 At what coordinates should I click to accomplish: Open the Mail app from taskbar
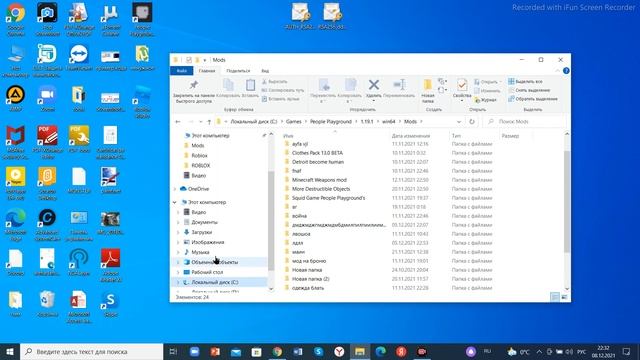tap(236, 351)
